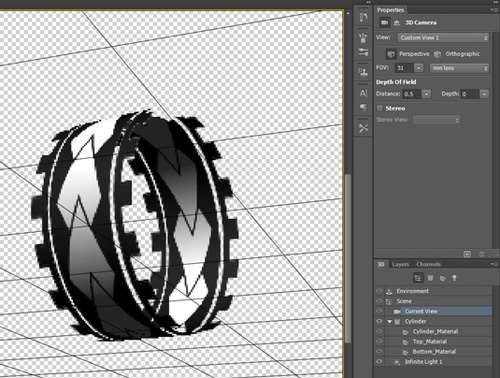
Task: Hide the Infinite Light 1 item
Action: pyautogui.click(x=379, y=361)
